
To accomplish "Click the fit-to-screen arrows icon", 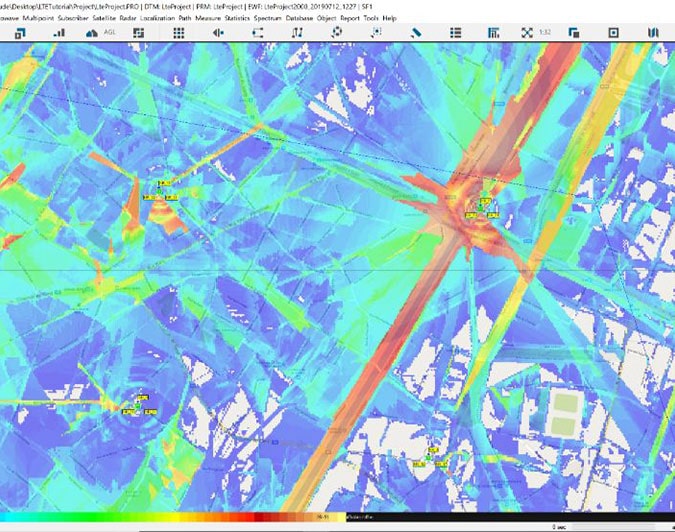I will 527,32.
